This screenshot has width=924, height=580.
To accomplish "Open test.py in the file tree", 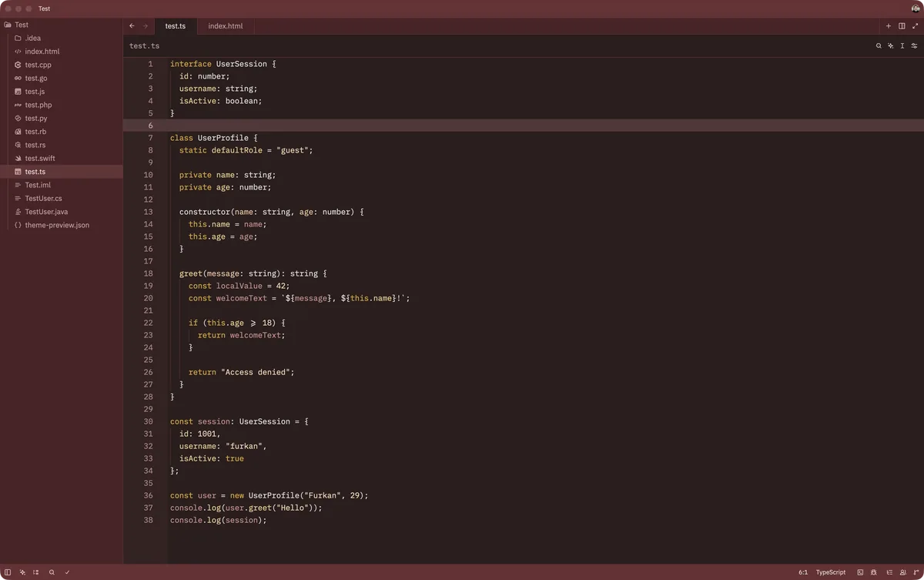I will point(62,119).
